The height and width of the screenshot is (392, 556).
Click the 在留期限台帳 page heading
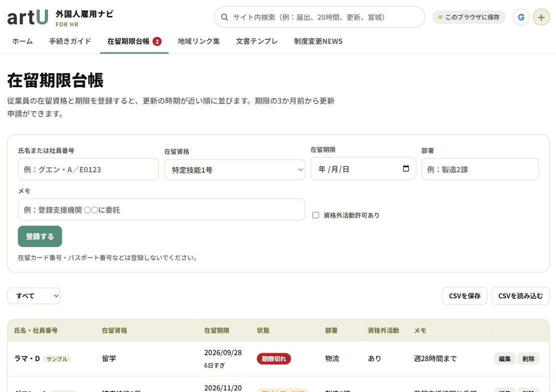(x=55, y=80)
